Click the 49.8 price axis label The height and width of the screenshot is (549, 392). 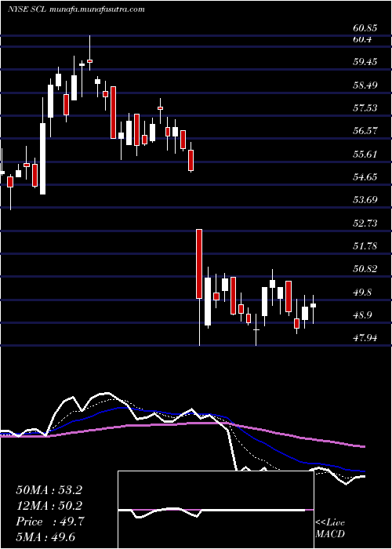[x=363, y=293]
